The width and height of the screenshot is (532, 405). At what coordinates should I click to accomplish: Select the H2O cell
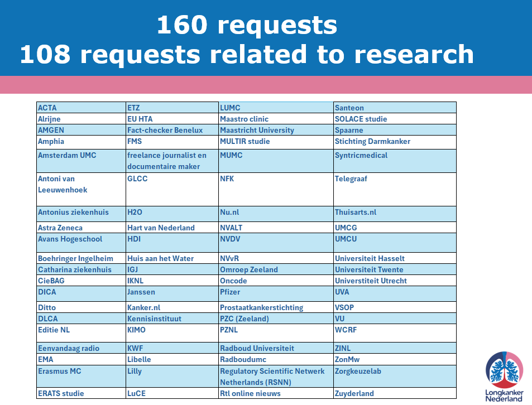tap(172, 214)
